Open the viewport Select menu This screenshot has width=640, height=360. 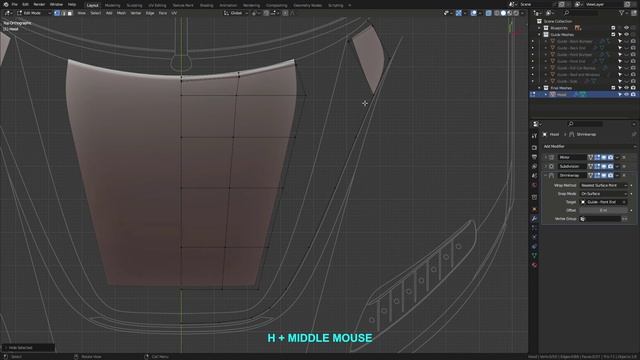[x=96, y=13]
